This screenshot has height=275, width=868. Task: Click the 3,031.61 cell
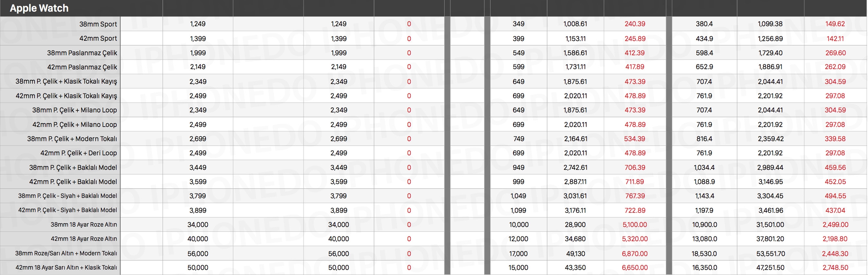[575, 196]
